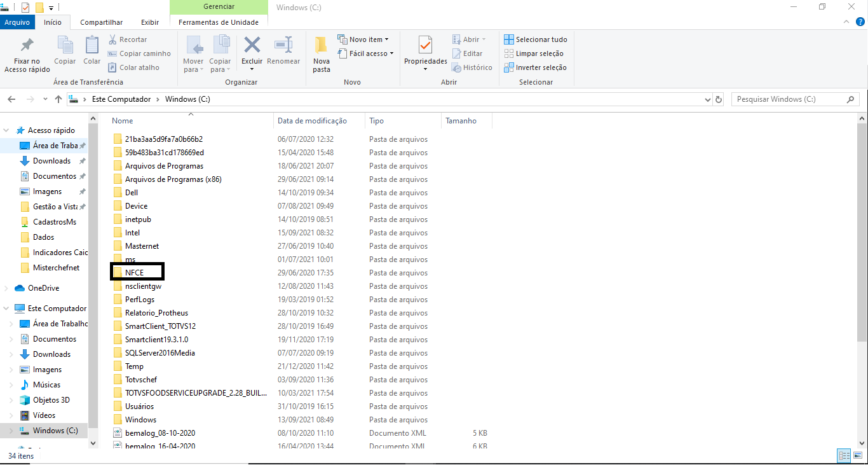Expand the Músicas tree node
The width and height of the screenshot is (868, 465).
click(12, 385)
